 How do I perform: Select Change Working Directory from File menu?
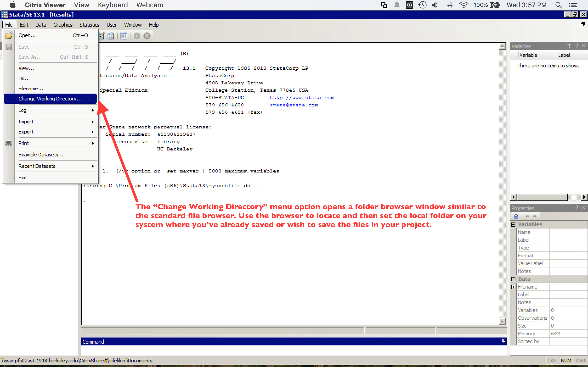(x=50, y=99)
